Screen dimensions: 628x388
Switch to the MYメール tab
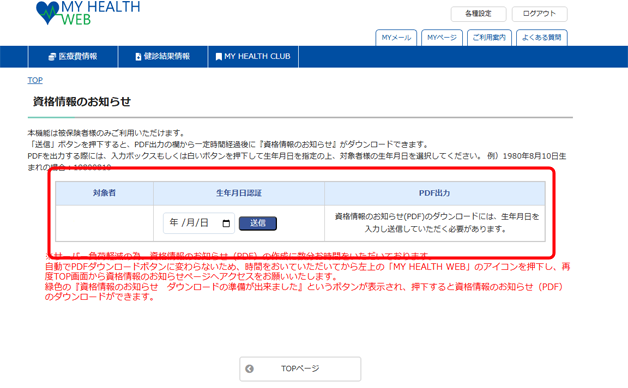[x=396, y=38]
